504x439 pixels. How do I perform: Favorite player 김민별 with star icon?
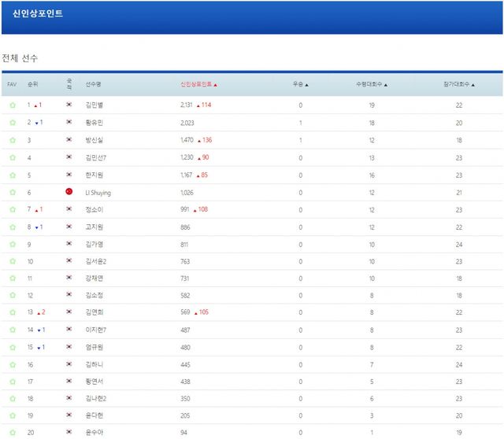[x=12, y=105]
